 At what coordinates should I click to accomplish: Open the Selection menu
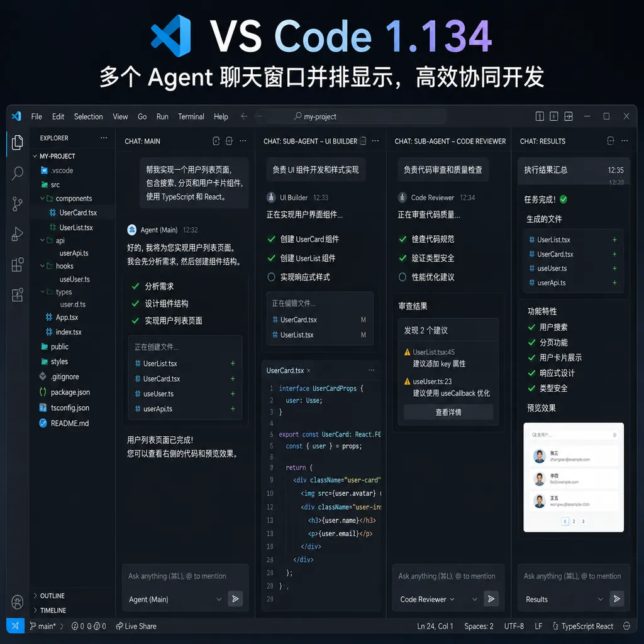tap(88, 116)
